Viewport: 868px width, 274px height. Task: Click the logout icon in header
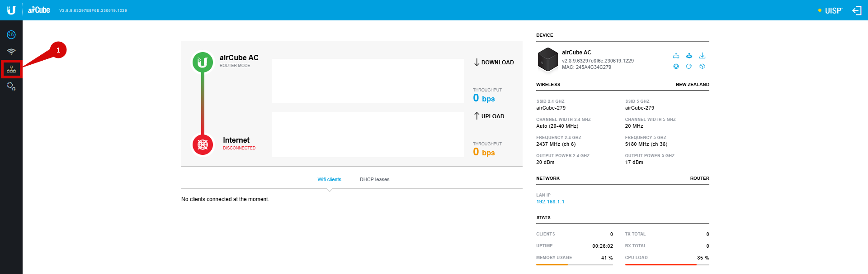[x=857, y=10]
